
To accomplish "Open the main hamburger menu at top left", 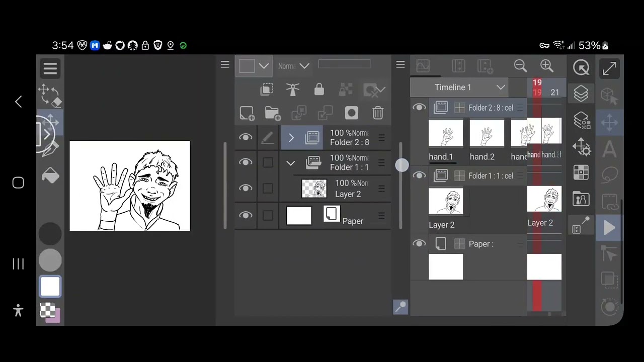I will coord(50,68).
